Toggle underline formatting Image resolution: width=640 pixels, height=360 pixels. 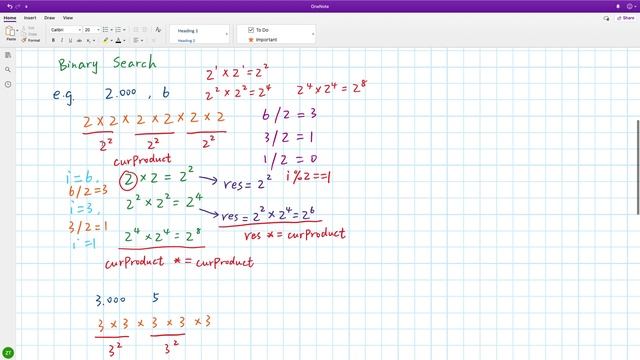70,40
